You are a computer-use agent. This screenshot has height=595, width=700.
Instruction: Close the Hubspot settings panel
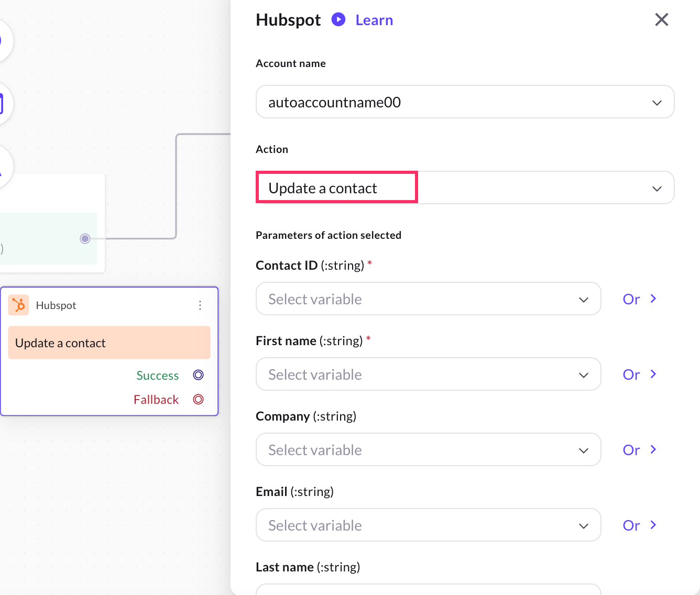click(661, 20)
